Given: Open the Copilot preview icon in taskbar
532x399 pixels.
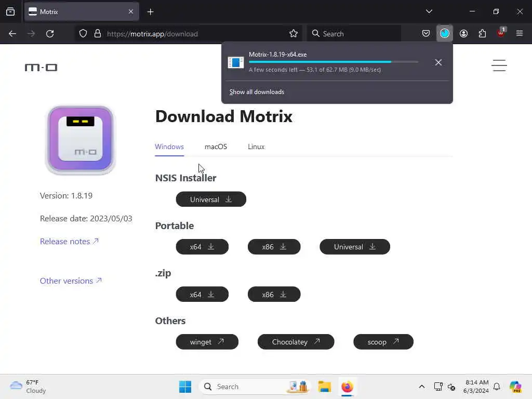Looking at the screenshot, I should (516, 387).
